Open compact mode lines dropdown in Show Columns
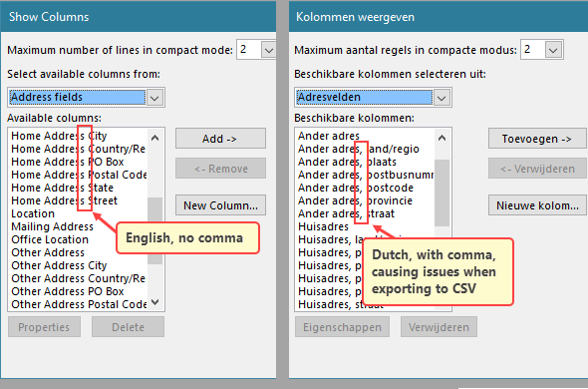 pos(269,50)
